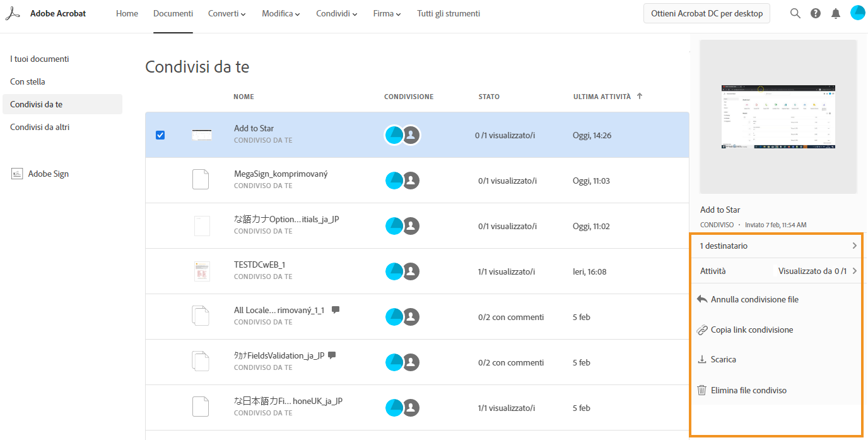This screenshot has height=440, width=868.
Task: Click the Adobe Sign icon in sidebar
Action: point(17,174)
